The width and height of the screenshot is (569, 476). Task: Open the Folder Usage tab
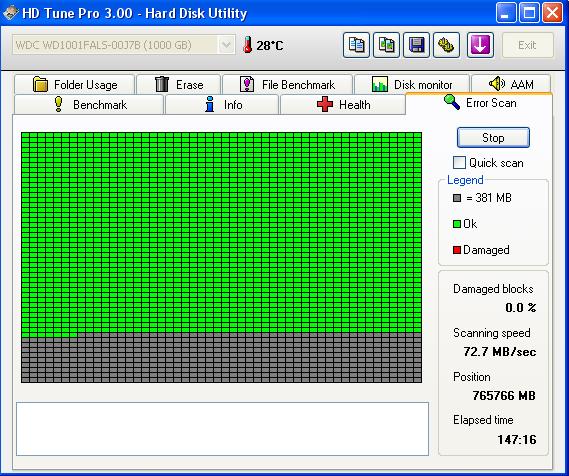click(x=74, y=85)
